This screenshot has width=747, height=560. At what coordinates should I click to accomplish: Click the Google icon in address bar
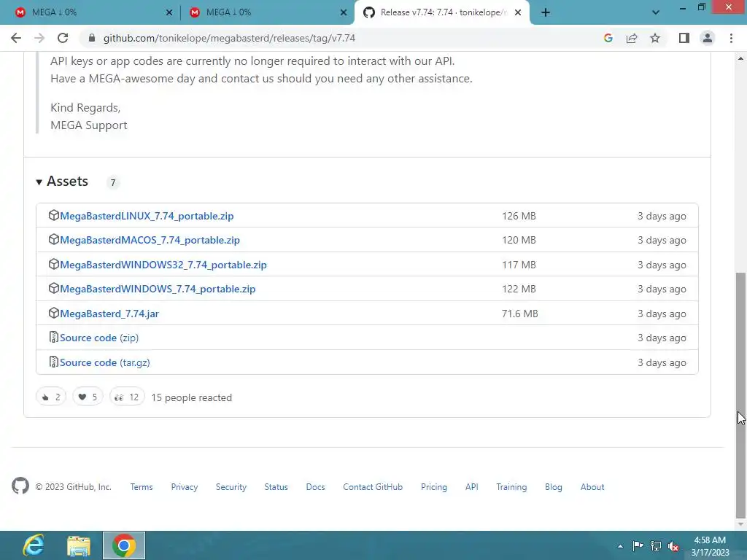(608, 38)
